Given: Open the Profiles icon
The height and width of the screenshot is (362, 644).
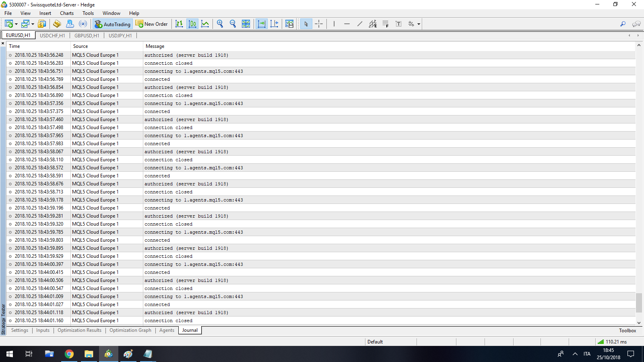Looking at the screenshot, I should [x=26, y=24].
